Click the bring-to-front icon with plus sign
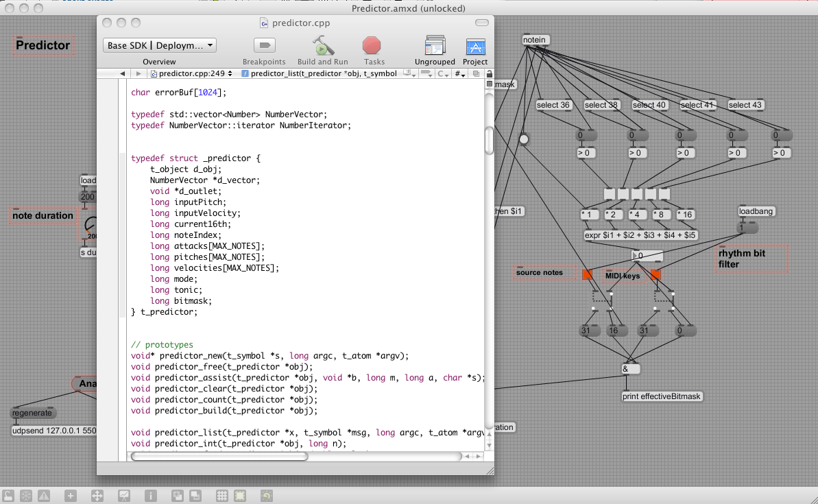The width and height of the screenshot is (818, 504). point(178,496)
